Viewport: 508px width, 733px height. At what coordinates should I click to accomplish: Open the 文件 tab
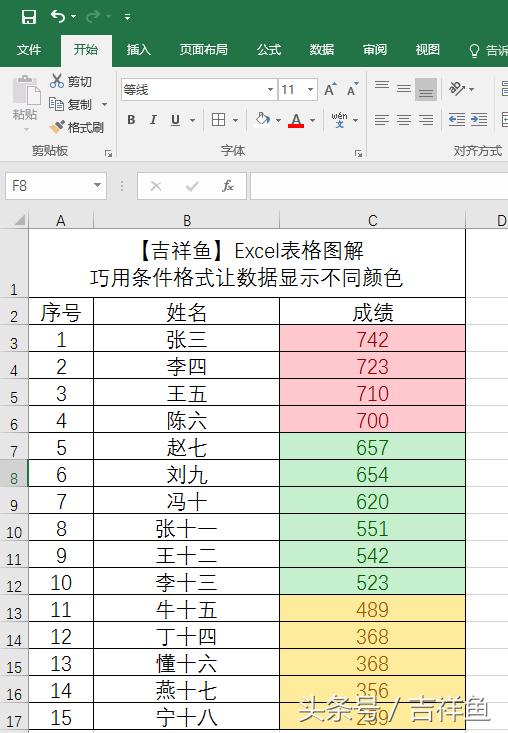(x=29, y=50)
